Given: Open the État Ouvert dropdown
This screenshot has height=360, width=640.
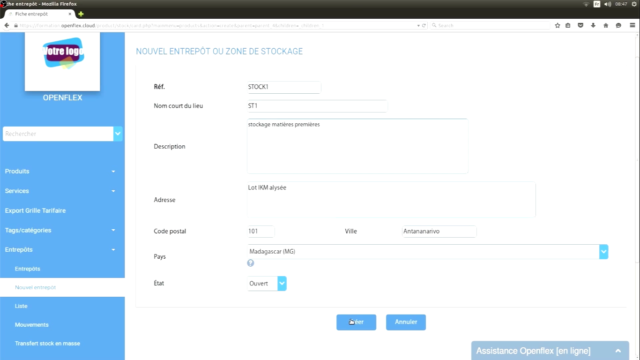Looking at the screenshot, I should point(267,284).
